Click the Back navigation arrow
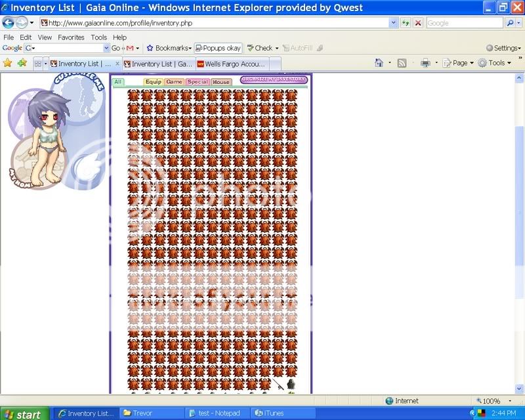The image size is (525, 420). point(9,22)
